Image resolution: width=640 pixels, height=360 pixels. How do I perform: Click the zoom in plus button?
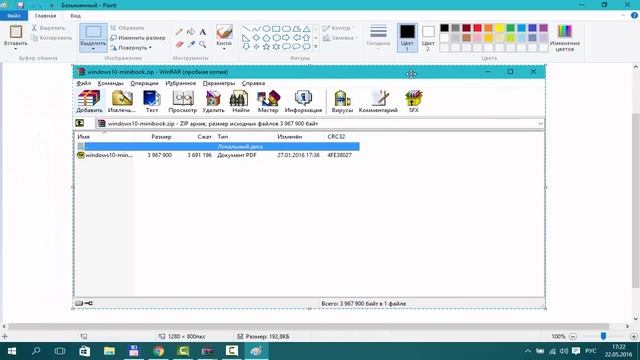click(633, 336)
